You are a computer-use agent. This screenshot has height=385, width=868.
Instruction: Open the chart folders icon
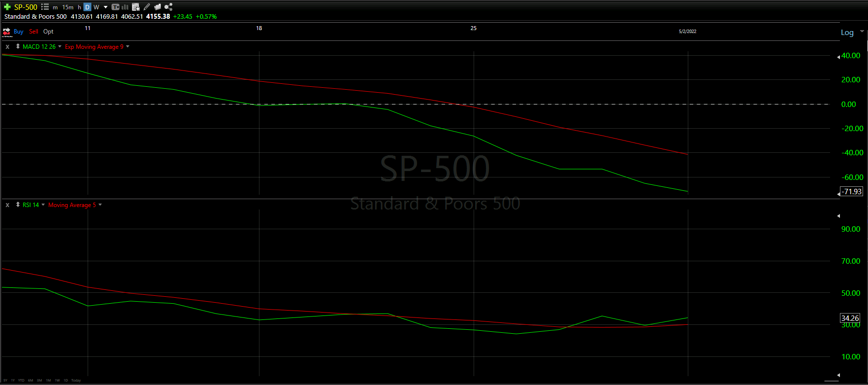[158, 7]
